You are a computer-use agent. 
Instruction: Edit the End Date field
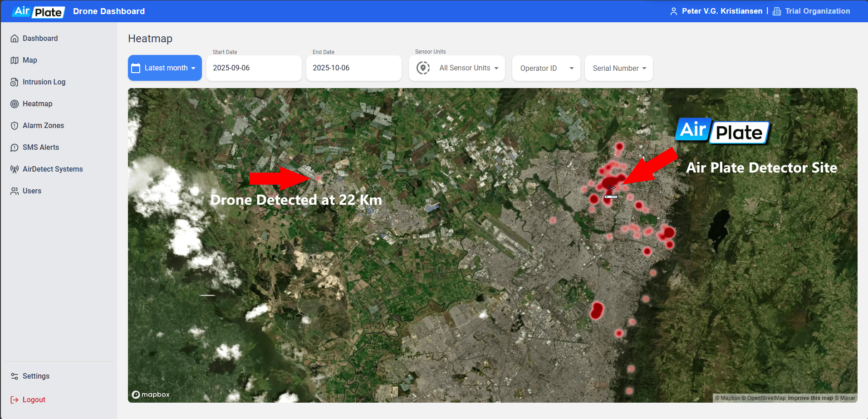tap(353, 68)
